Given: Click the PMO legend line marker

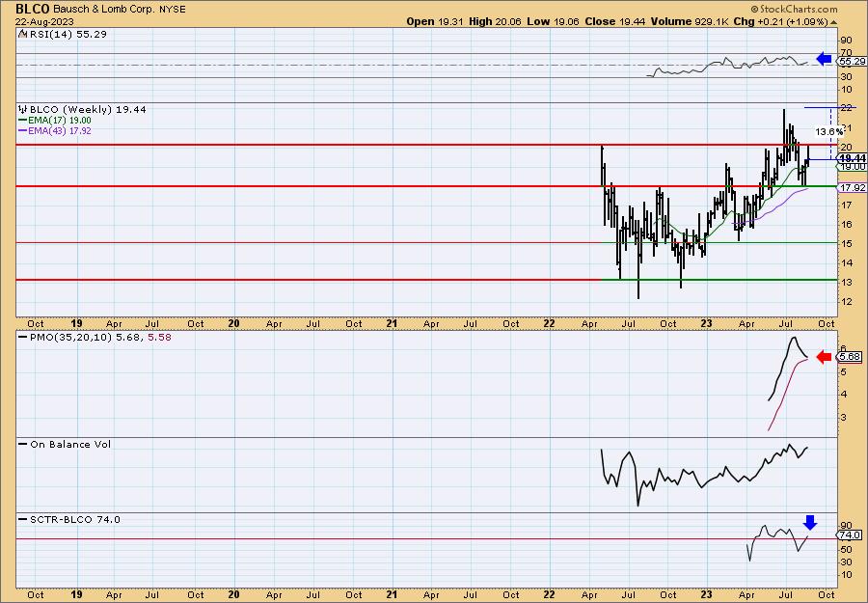Looking at the screenshot, I should point(23,338).
